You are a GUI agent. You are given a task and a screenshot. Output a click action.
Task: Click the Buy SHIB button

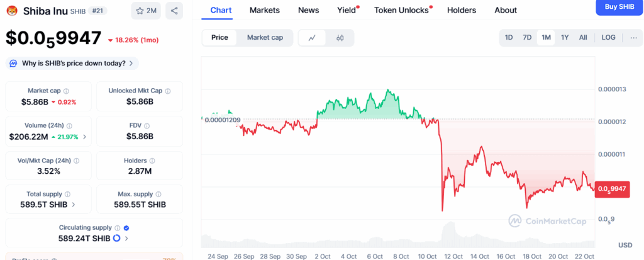tap(619, 6)
